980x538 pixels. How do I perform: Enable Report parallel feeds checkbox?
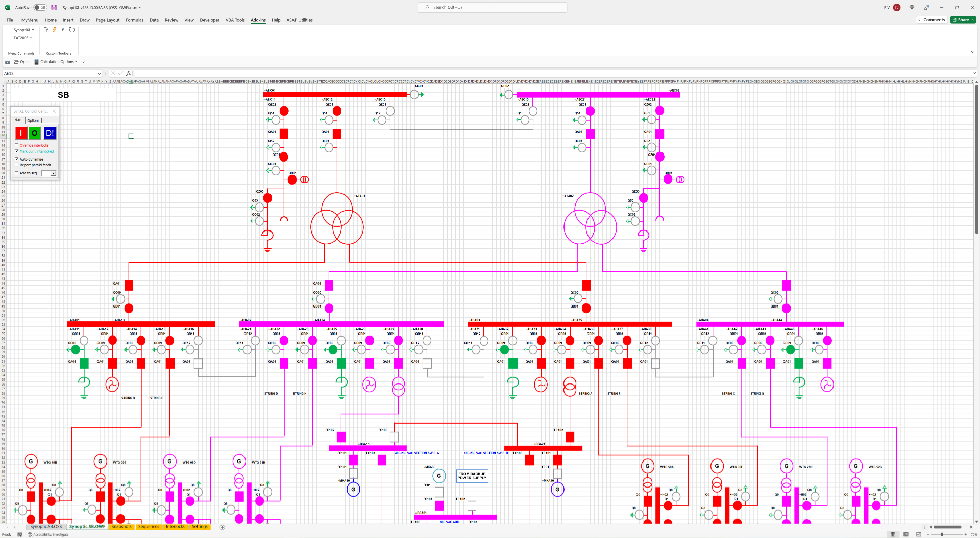pyautogui.click(x=16, y=165)
